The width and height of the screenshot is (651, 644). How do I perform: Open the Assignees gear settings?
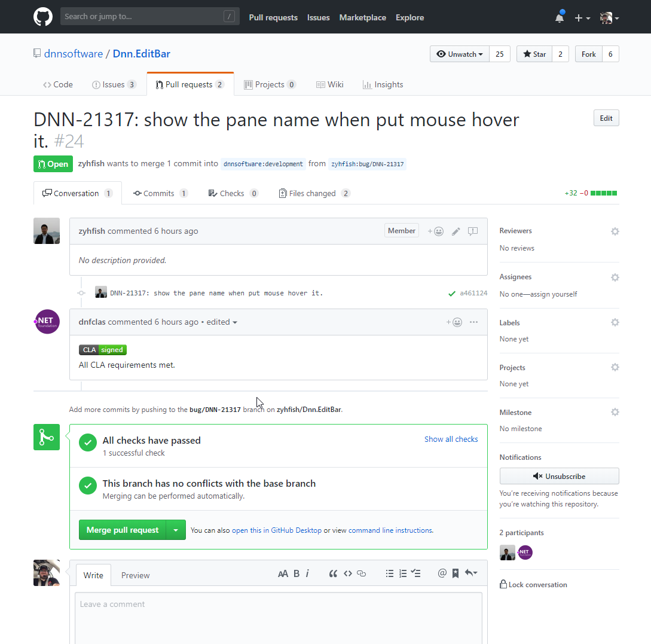pos(615,277)
